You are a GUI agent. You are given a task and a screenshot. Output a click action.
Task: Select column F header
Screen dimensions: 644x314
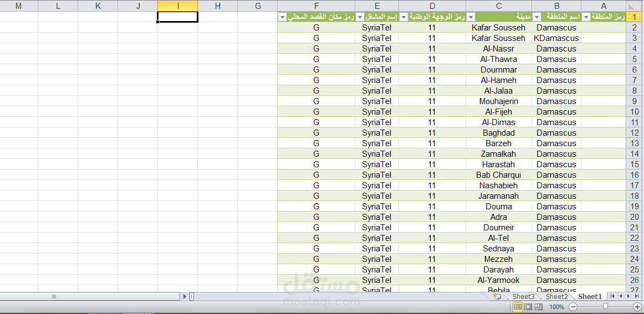coord(316,6)
